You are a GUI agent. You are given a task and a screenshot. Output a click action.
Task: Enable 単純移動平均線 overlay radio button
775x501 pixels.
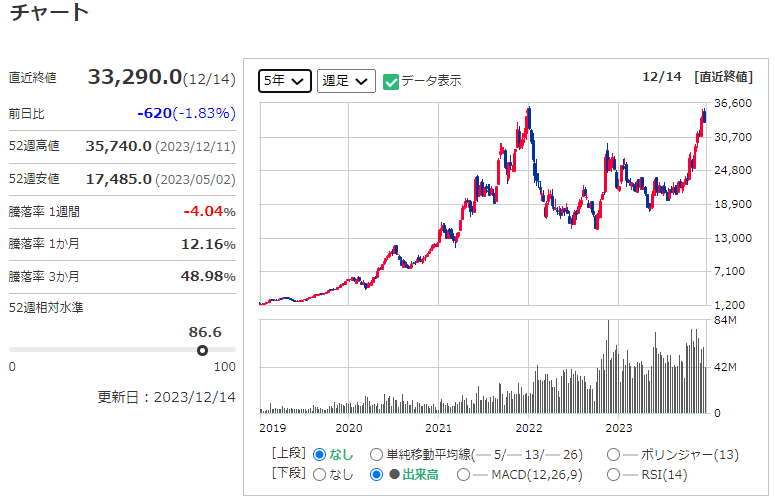(x=376, y=454)
